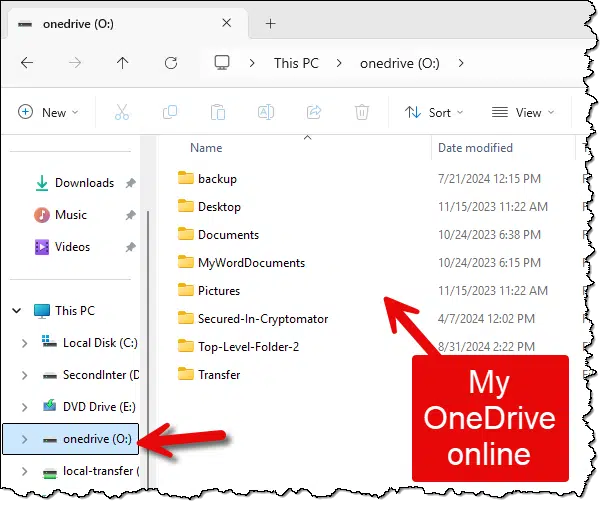Click the Share icon in toolbar
The image size is (606, 507).
coord(314,112)
